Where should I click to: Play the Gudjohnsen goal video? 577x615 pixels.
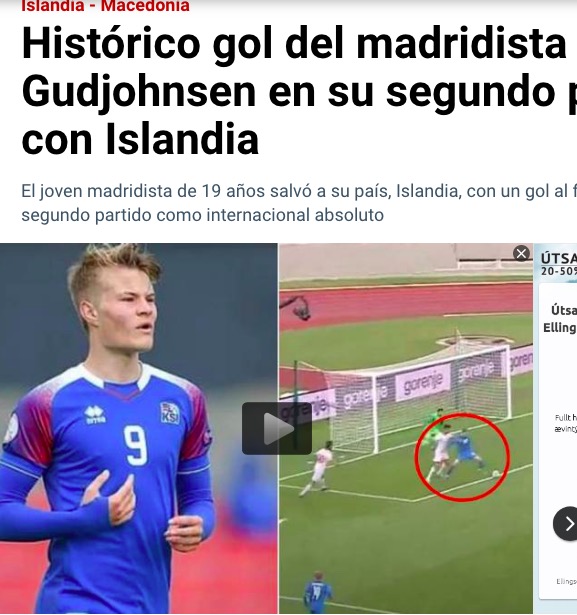point(277,428)
